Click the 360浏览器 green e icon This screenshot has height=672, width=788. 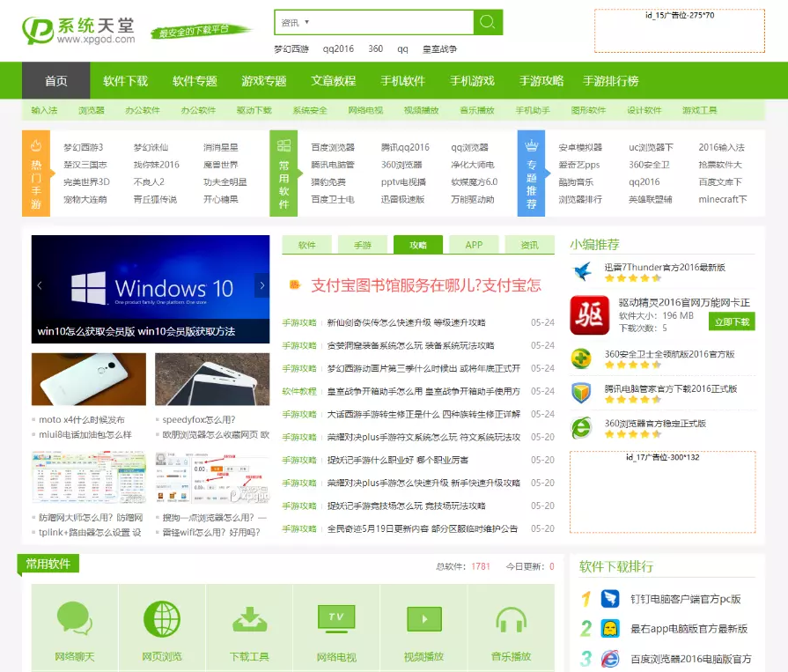[x=581, y=428]
